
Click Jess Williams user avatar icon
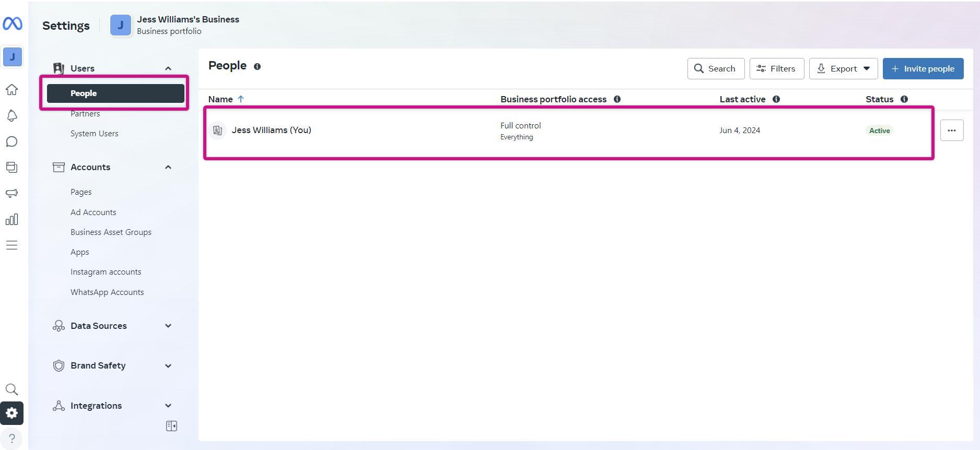[x=217, y=131]
